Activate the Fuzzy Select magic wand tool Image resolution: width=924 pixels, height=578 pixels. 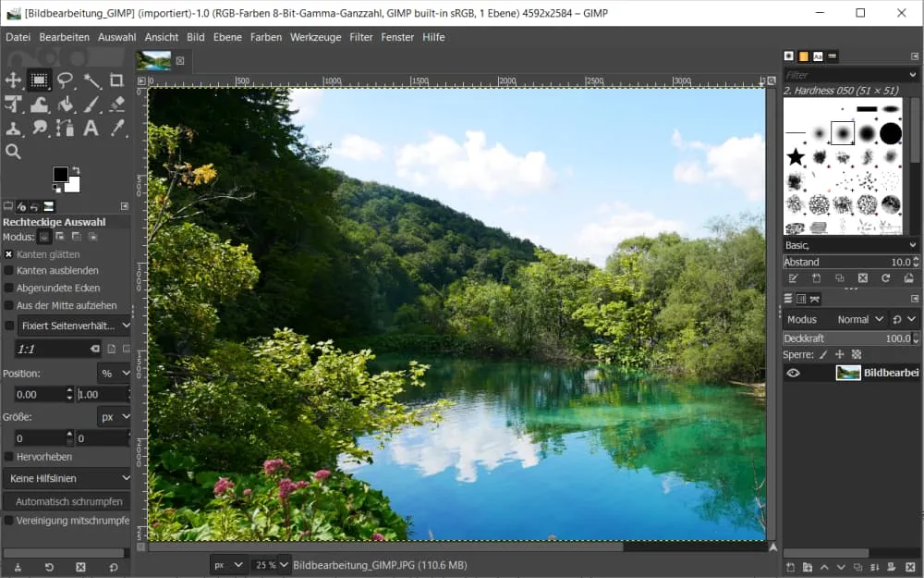click(x=90, y=80)
